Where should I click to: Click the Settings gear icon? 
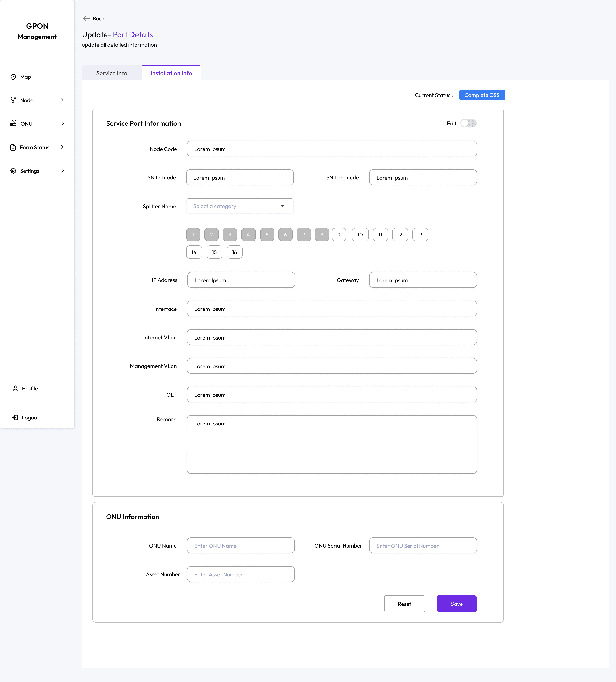[13, 171]
